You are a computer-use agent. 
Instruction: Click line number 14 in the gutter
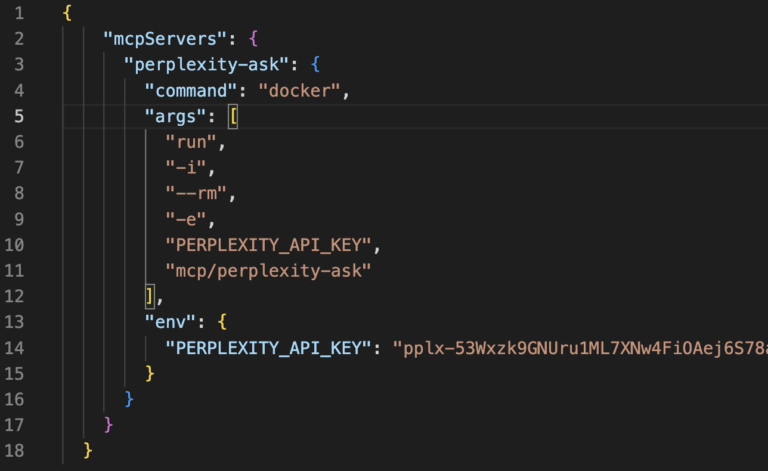18,348
